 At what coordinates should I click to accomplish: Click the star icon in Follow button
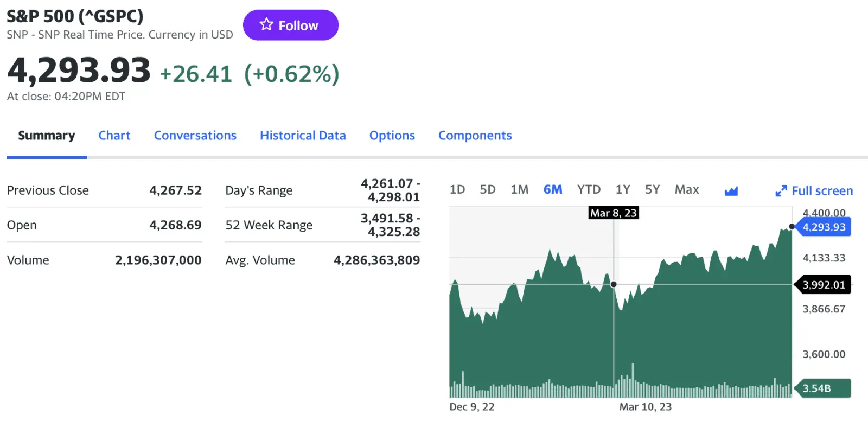click(266, 25)
